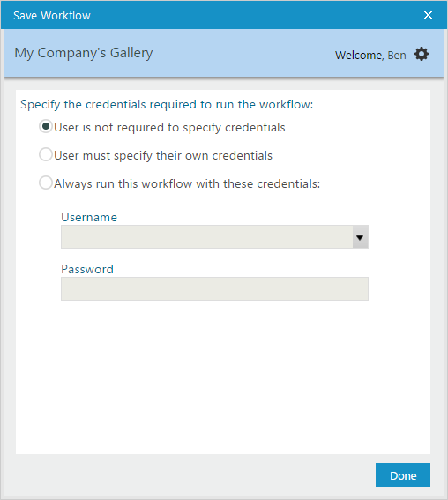
Task: Close the Save Workflow dialog with X
Action: [428, 15]
